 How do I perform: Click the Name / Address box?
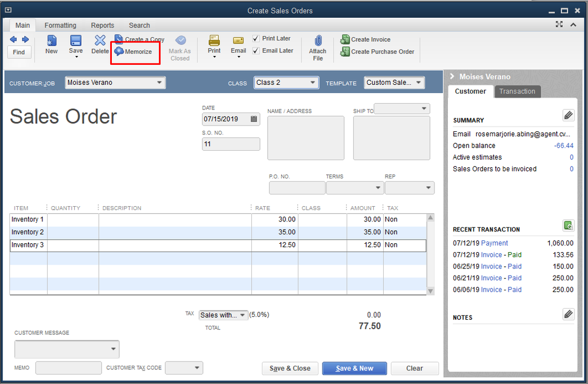tap(305, 138)
